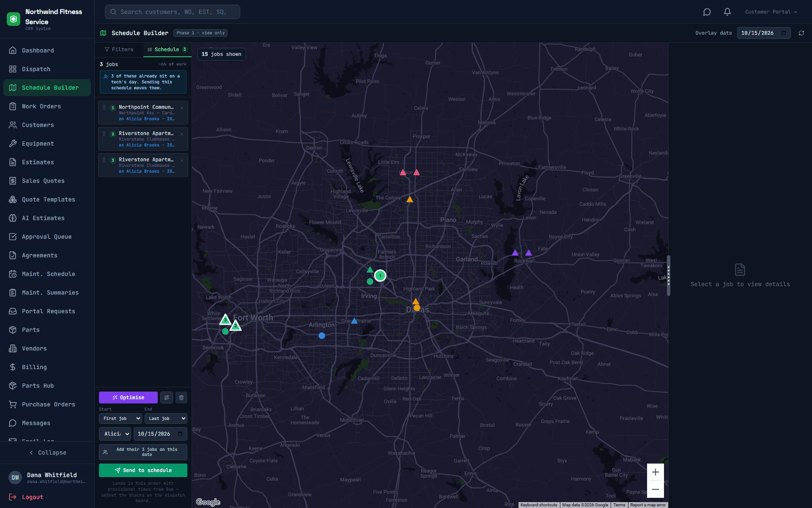The image size is (812, 508).
Task: Open Keyboard shortcuts on the map
Action: [x=539, y=505]
